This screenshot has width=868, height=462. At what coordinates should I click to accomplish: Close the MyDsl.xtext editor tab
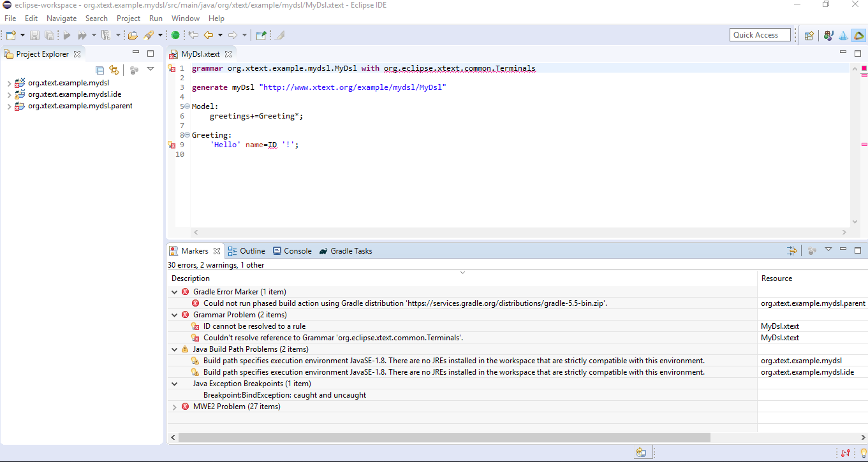pos(228,54)
